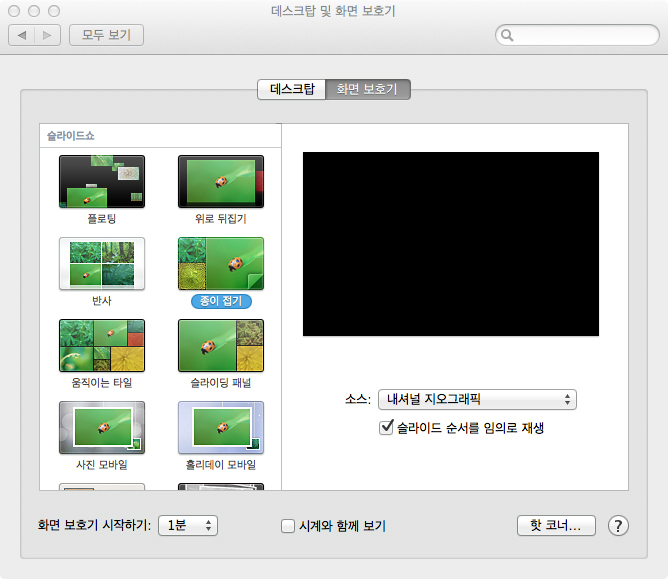This screenshot has width=668, height=579.
Task: Pick the 반사 slideshow style
Action: pyautogui.click(x=102, y=263)
